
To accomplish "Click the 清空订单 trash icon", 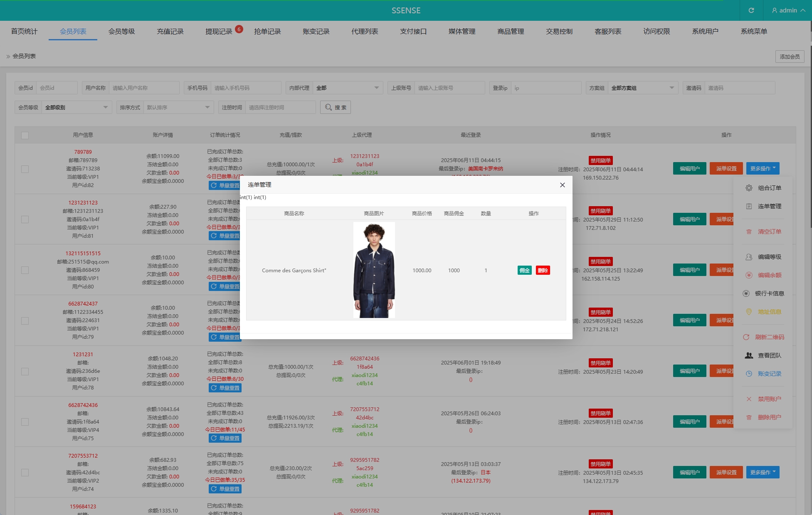I will click(749, 232).
